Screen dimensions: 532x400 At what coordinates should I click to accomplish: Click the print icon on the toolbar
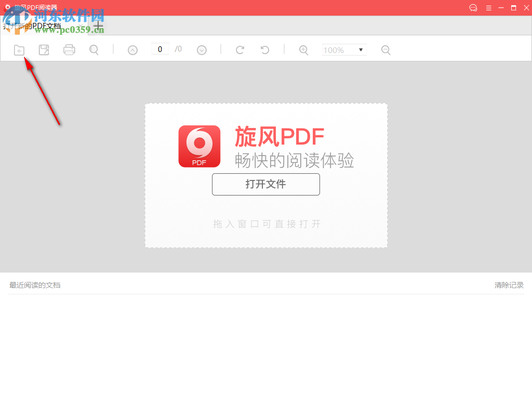[70, 49]
